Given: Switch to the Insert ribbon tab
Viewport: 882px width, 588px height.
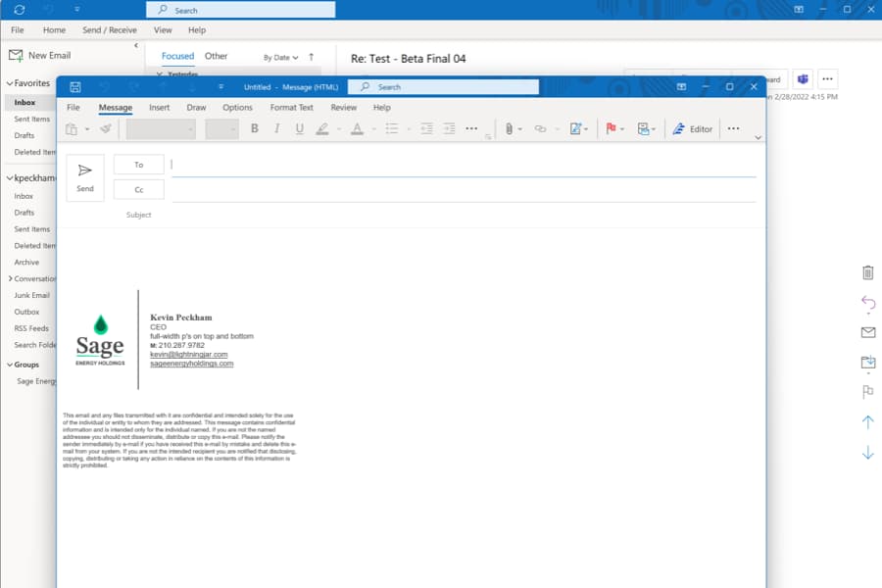Looking at the screenshot, I should click(x=159, y=107).
